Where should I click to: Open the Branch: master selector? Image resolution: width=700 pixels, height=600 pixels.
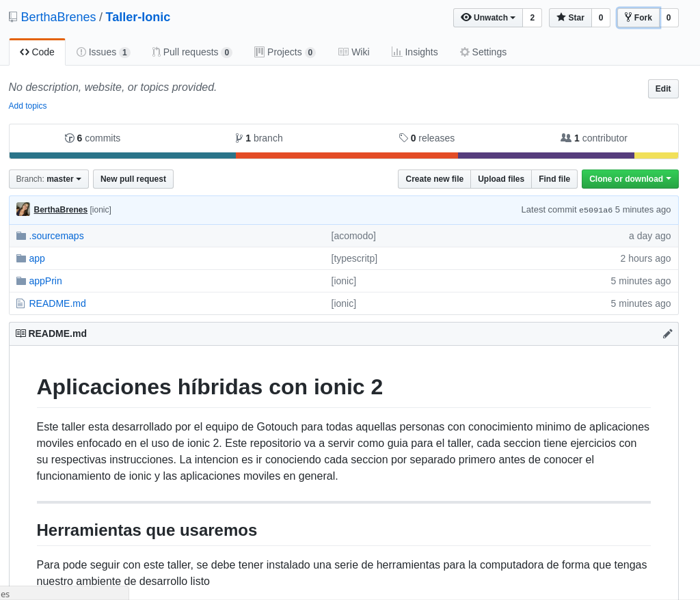[49, 179]
